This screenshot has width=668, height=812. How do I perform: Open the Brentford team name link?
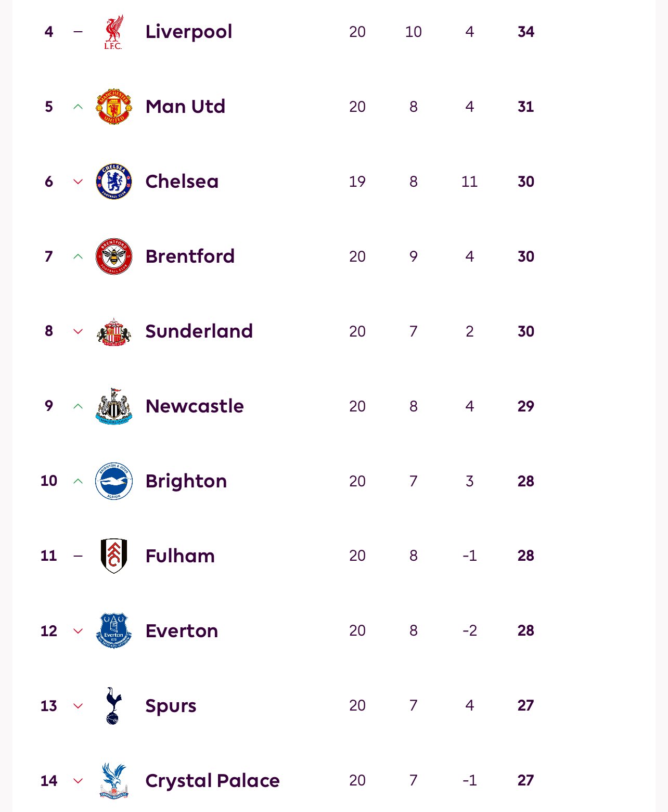click(190, 256)
